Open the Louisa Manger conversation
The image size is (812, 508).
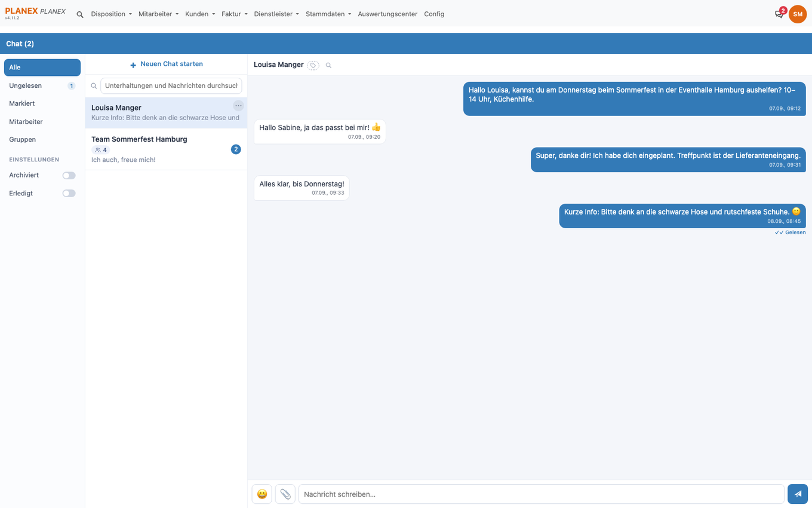point(166,113)
